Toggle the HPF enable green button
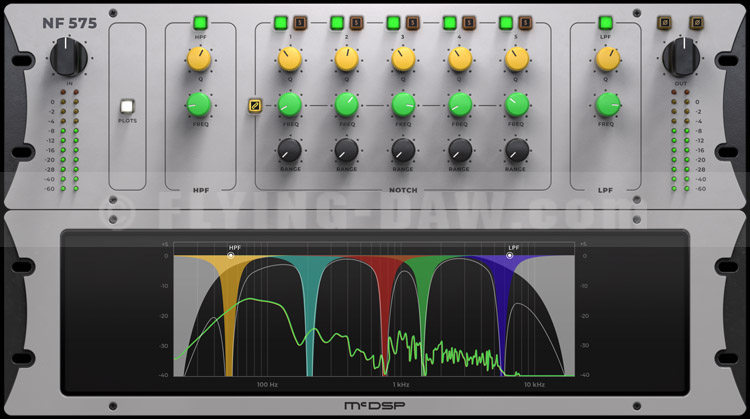 point(200,22)
